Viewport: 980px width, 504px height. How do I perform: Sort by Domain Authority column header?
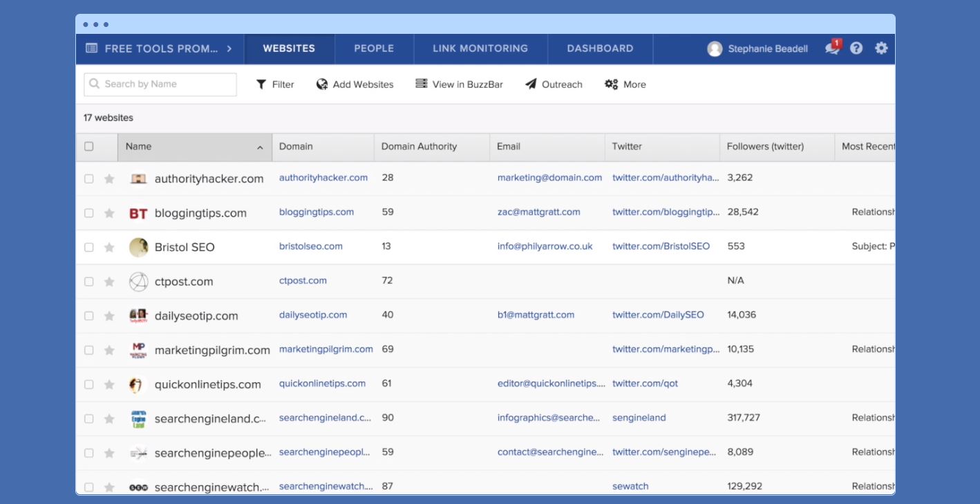pyautogui.click(x=432, y=147)
